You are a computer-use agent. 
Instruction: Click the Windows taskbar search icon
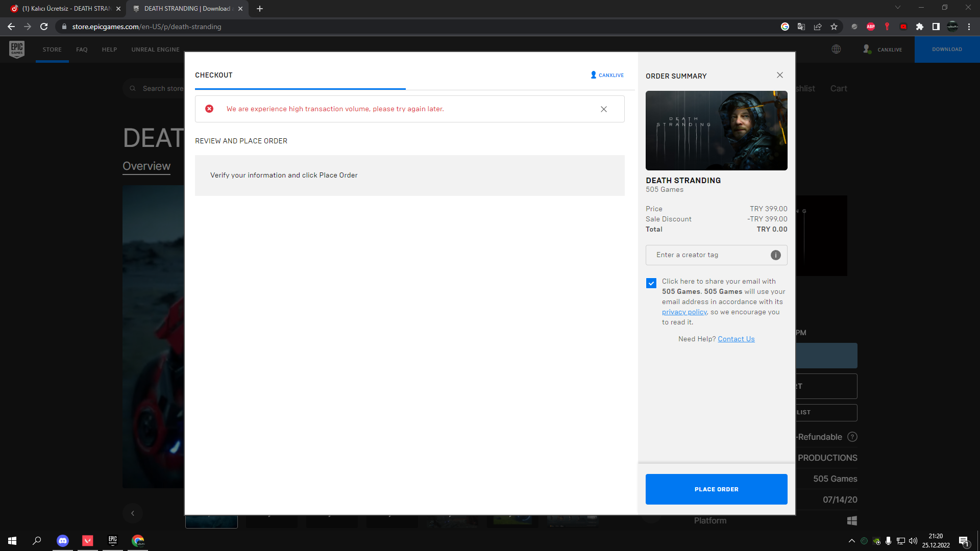tap(37, 541)
